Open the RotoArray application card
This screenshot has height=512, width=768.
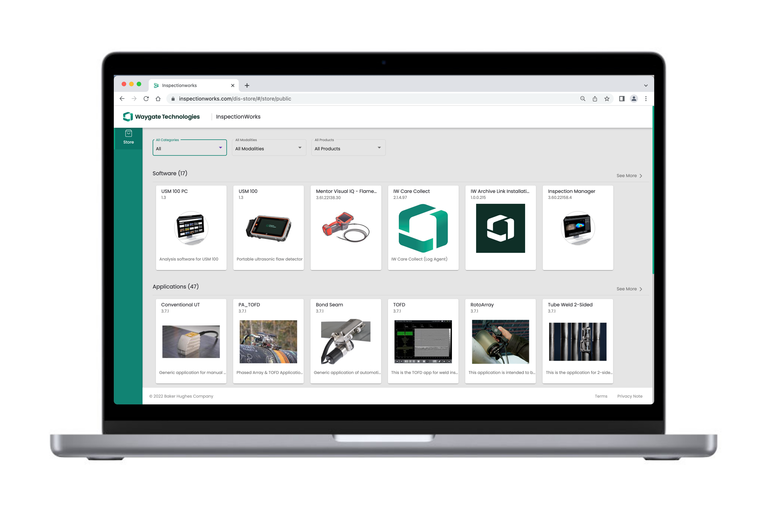coord(501,341)
